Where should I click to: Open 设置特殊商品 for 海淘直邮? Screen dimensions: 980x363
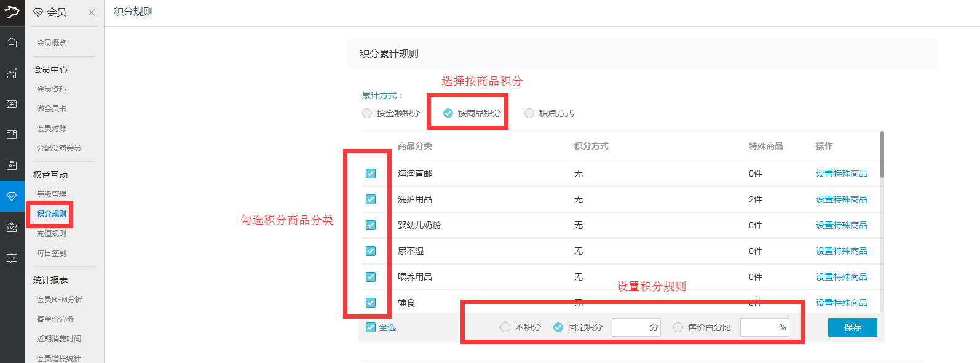(842, 174)
